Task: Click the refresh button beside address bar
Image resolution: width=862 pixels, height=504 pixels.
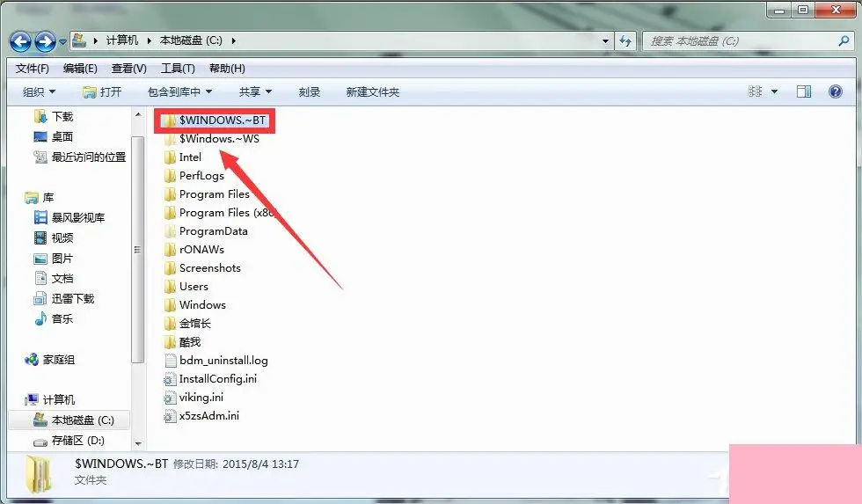Action: (x=625, y=40)
